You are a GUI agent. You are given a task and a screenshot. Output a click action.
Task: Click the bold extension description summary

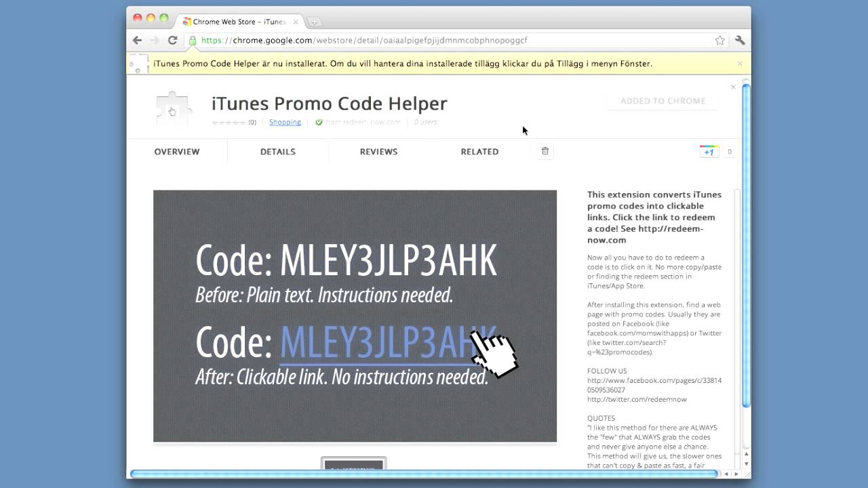tap(654, 217)
